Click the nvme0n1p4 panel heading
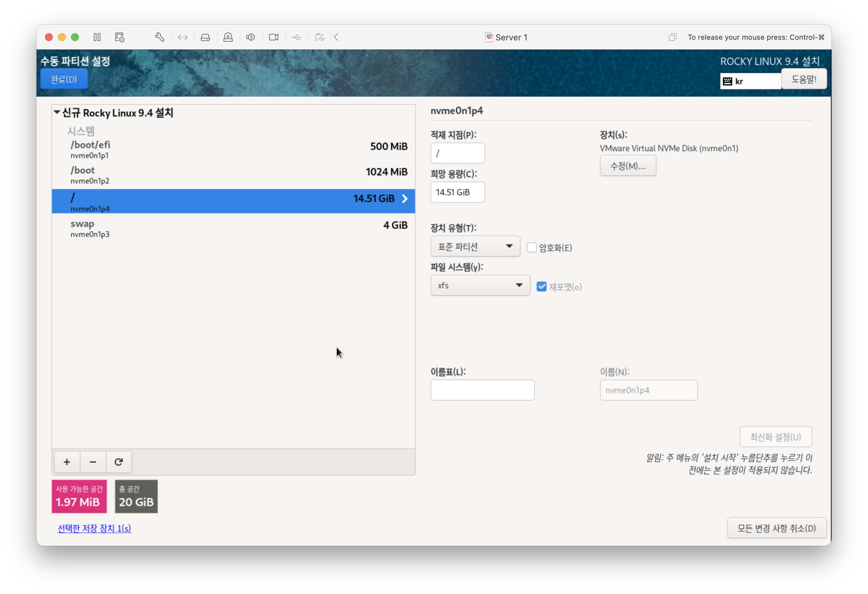Image resolution: width=868 pixels, height=594 pixels. coord(457,110)
